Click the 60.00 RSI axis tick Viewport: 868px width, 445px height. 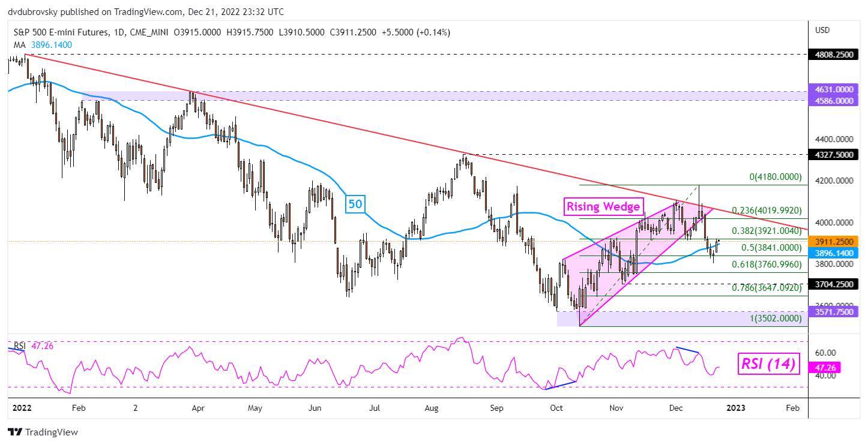825,353
